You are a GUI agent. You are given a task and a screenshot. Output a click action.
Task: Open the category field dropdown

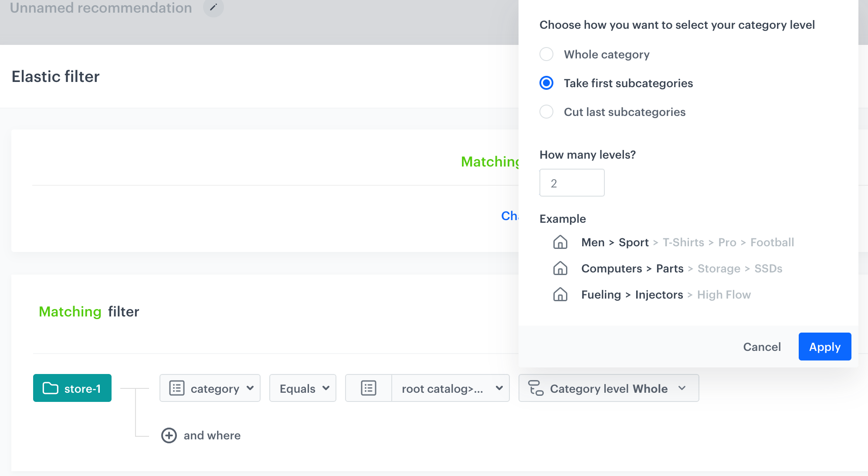250,388
